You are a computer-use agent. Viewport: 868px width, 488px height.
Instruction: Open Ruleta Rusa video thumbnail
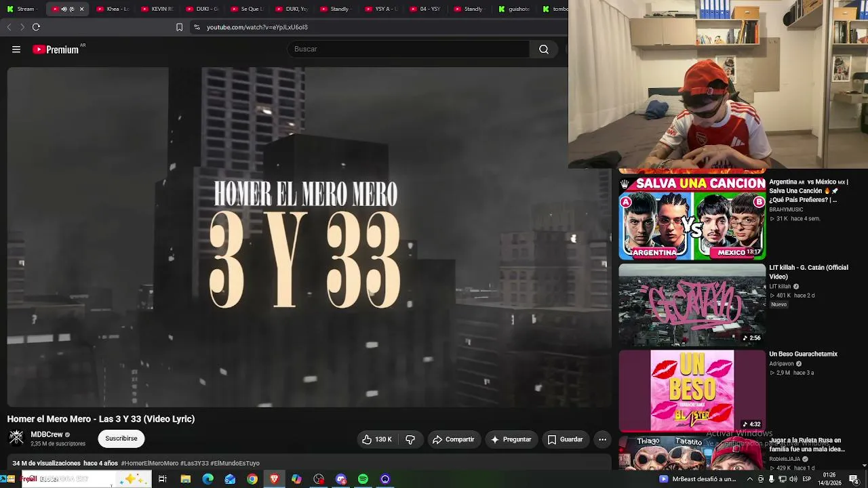pyautogui.click(x=692, y=453)
